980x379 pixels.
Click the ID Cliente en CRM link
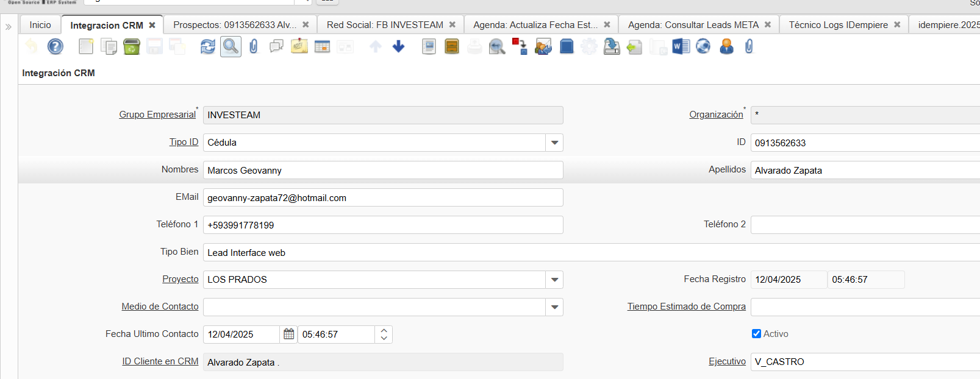(160, 361)
